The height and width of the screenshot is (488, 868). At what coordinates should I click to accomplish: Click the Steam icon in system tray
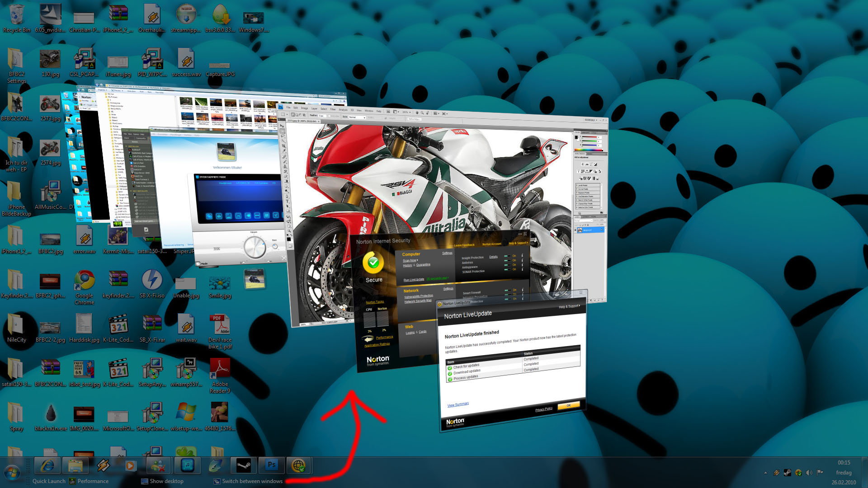point(788,473)
